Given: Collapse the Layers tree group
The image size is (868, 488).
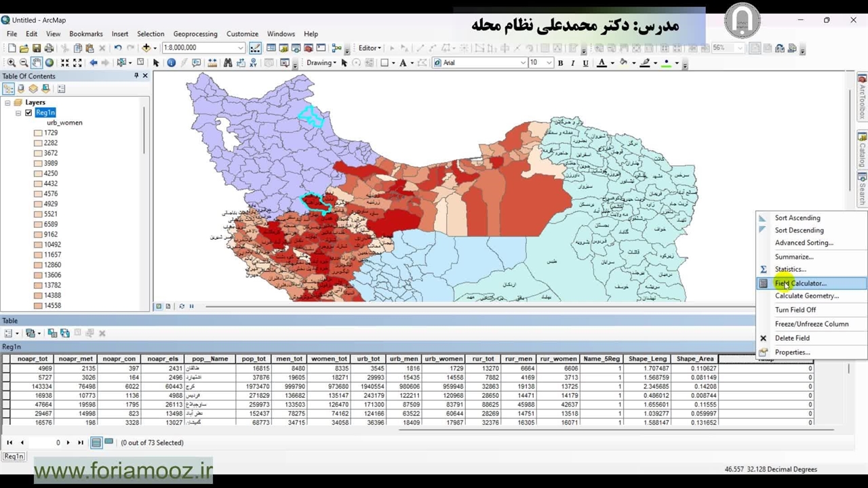Looking at the screenshot, I should pyautogui.click(x=7, y=102).
